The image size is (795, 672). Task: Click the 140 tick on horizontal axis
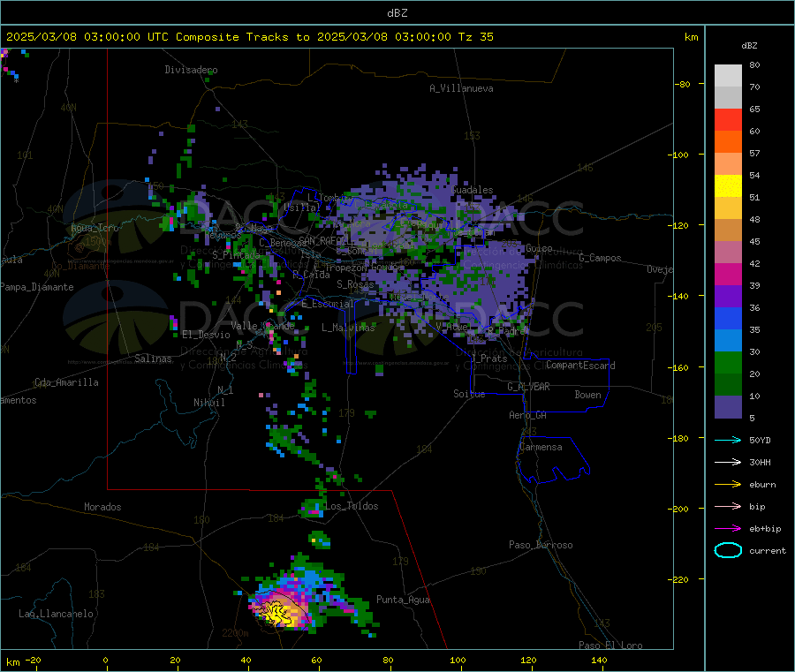[599, 660]
